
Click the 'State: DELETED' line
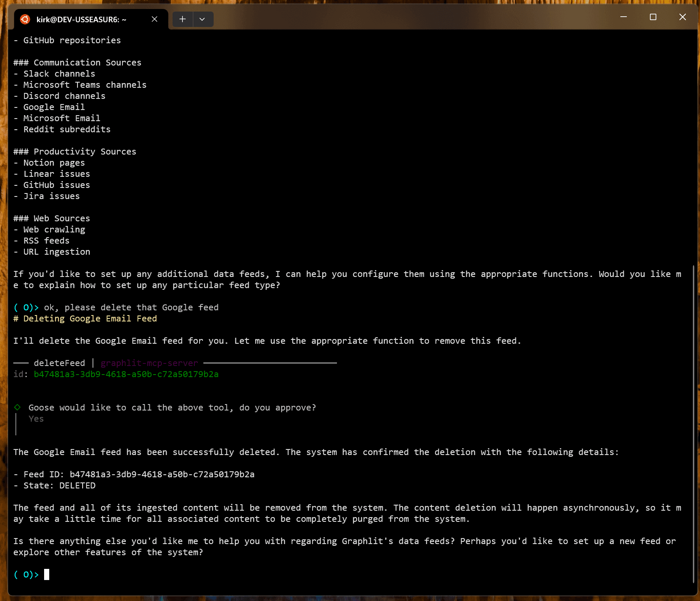[x=59, y=485]
